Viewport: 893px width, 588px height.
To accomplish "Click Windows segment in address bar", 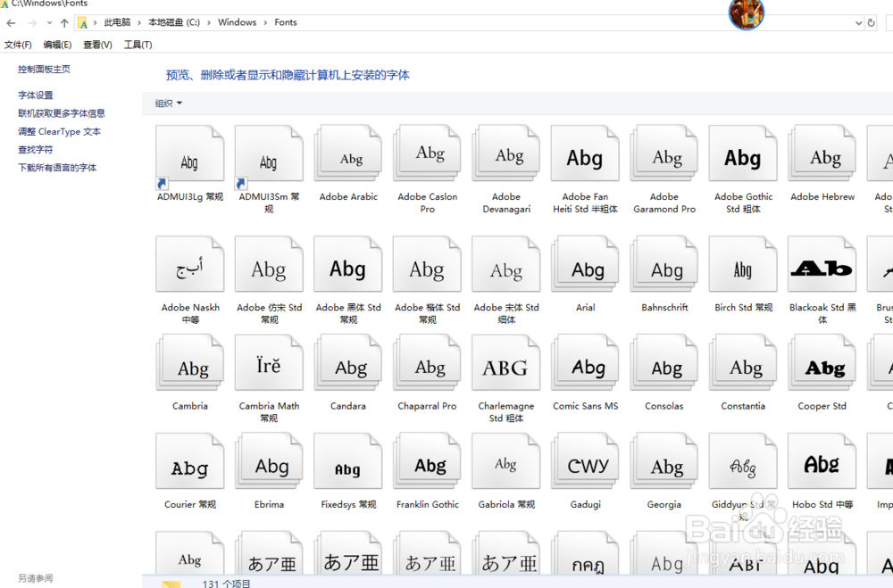I will [x=237, y=22].
